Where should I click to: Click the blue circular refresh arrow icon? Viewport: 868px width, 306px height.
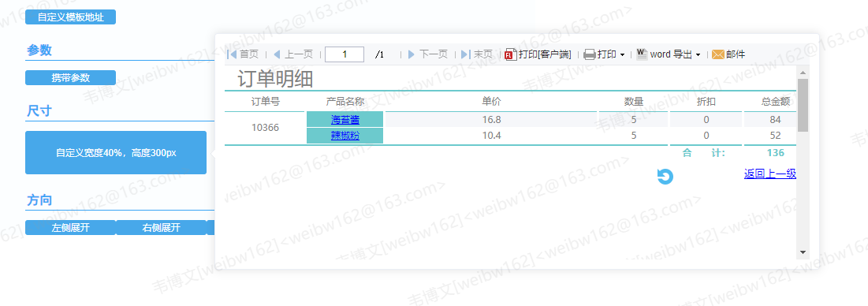pos(665,176)
